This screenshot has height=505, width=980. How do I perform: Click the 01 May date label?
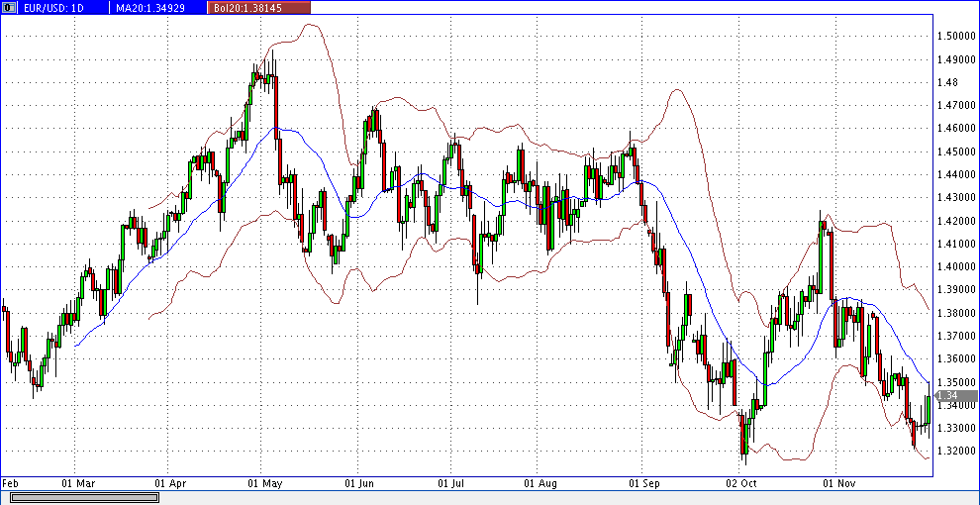[x=265, y=484]
